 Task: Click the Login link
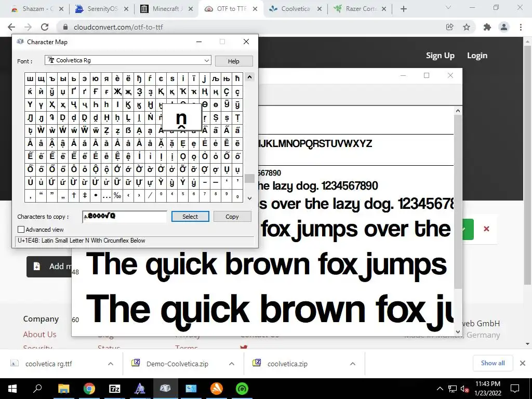tap(477, 56)
